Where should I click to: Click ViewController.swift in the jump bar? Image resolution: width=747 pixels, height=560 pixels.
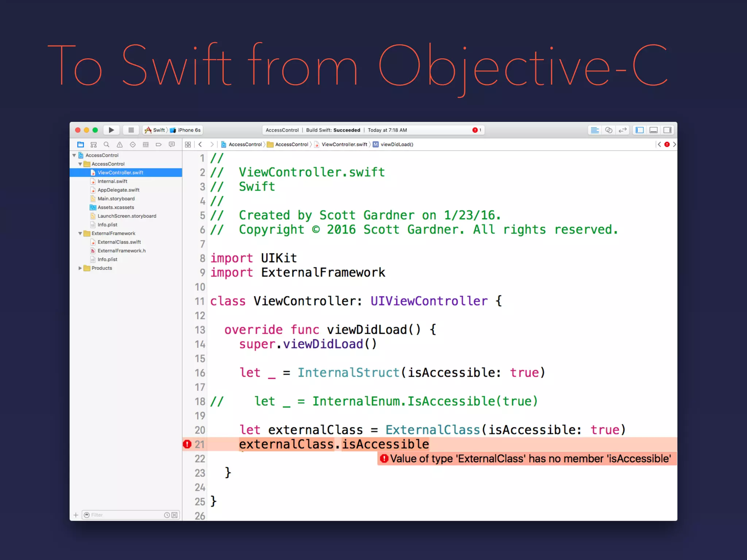pyautogui.click(x=344, y=145)
